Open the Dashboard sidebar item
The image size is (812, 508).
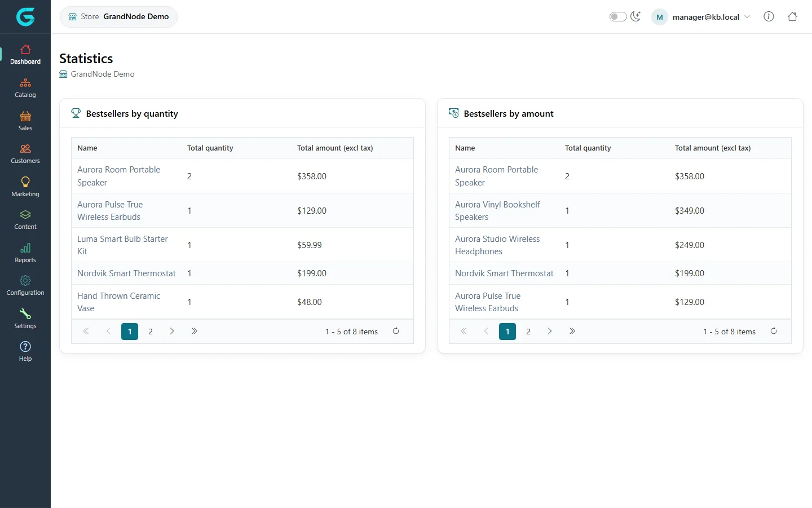25,55
